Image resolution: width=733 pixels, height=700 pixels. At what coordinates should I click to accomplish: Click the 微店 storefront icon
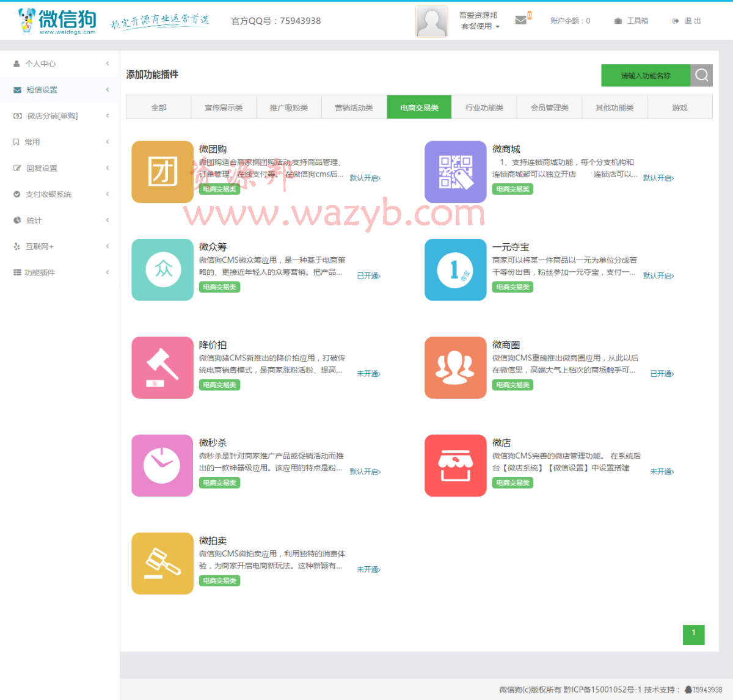tap(456, 465)
